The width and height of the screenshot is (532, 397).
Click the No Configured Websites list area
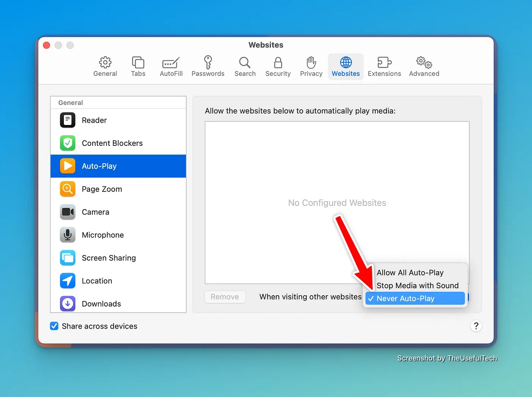[337, 202]
